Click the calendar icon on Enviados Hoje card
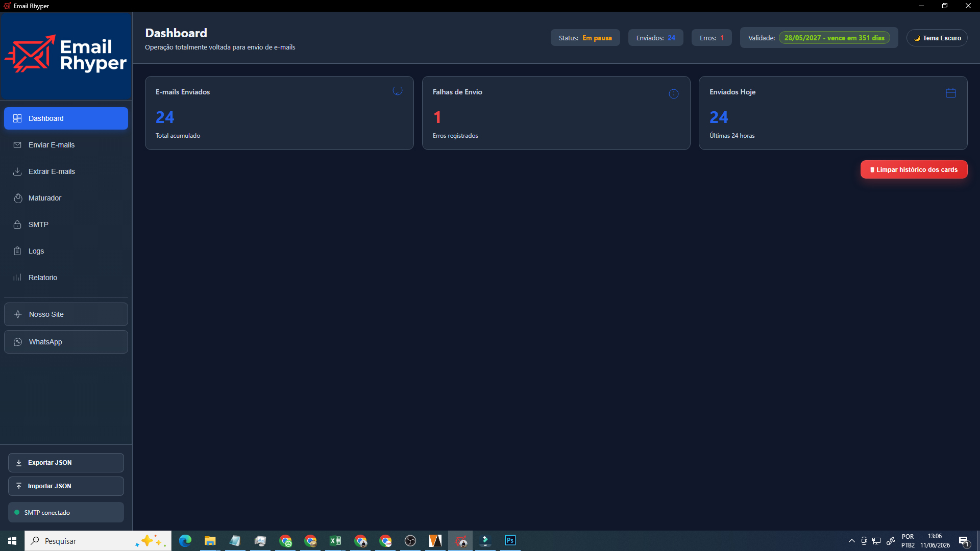This screenshot has height=551, width=980. coord(951,93)
